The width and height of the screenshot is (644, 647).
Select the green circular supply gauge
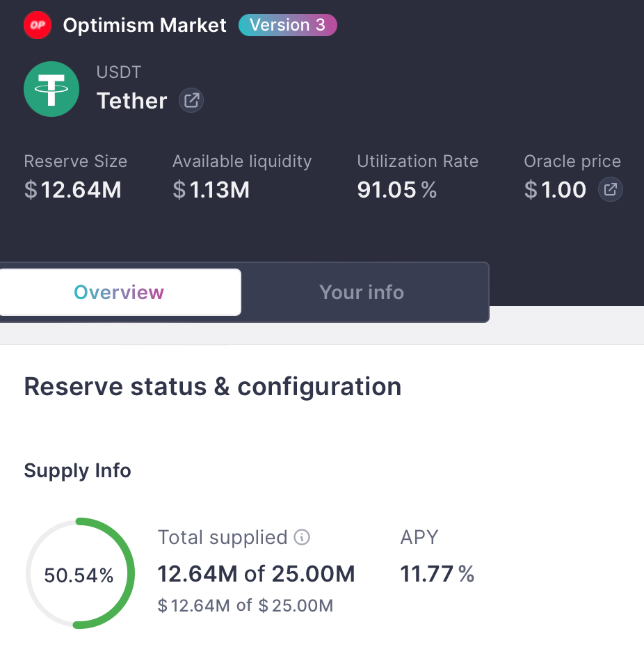(x=79, y=573)
